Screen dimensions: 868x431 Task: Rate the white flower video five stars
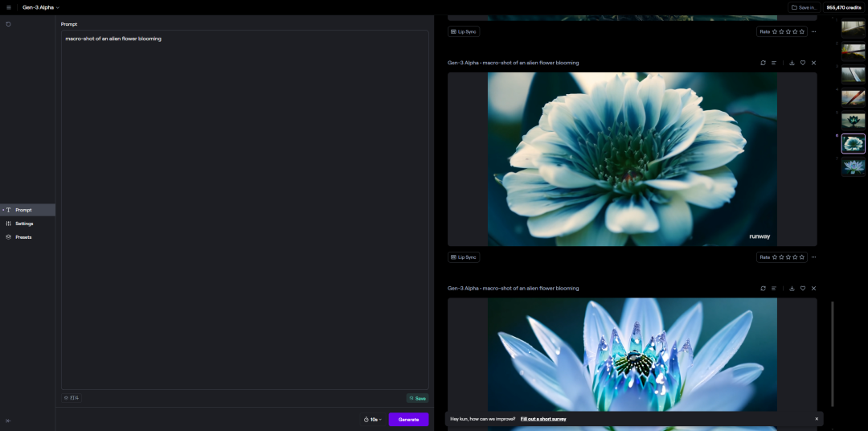tap(801, 257)
